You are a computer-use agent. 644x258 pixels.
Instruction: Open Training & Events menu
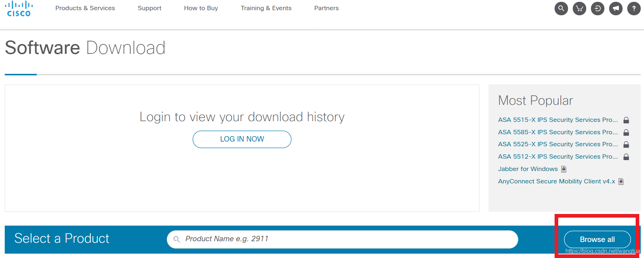tap(266, 8)
